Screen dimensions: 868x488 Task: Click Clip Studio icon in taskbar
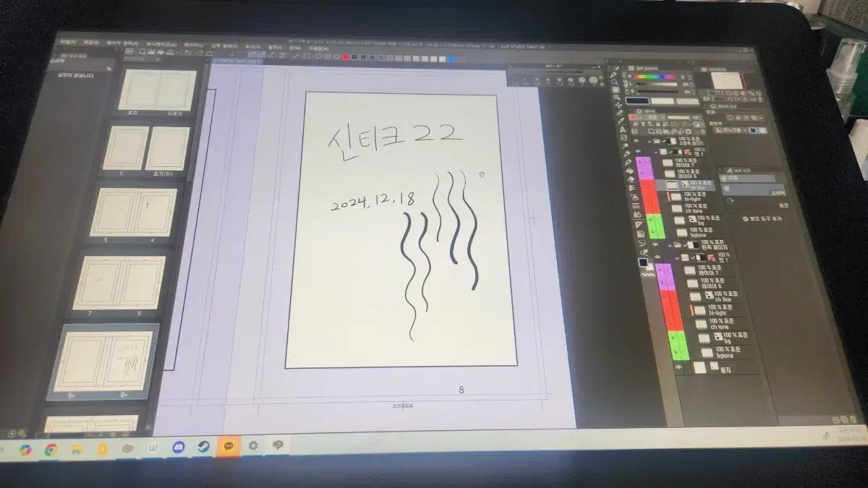click(278, 445)
